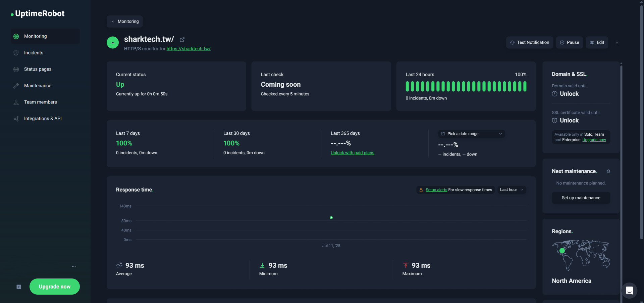This screenshot has width=644, height=303.
Task: Click Unlock with paid plans link
Action: tap(353, 153)
